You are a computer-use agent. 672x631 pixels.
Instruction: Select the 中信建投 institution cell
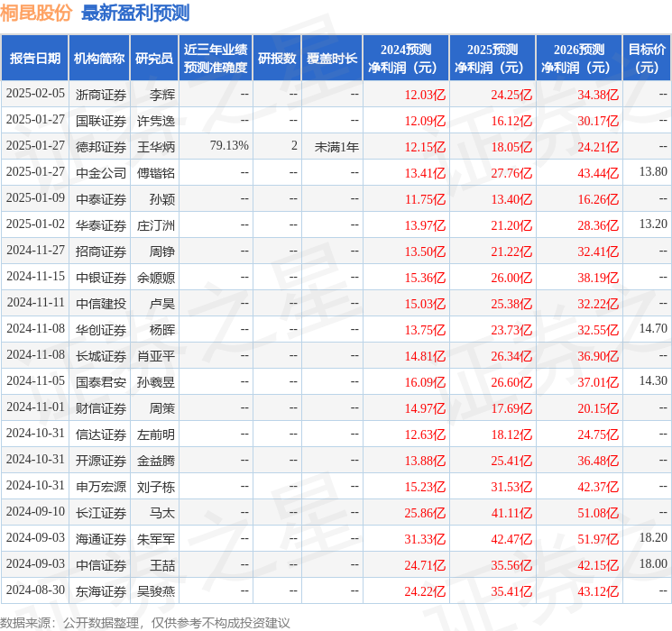[101, 303]
